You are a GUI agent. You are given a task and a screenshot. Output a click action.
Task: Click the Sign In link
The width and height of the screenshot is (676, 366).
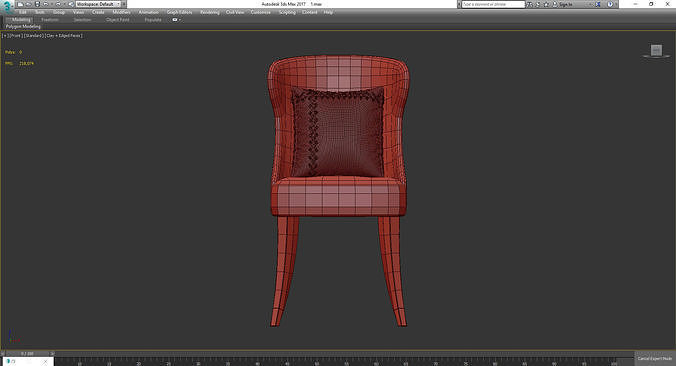point(565,4)
